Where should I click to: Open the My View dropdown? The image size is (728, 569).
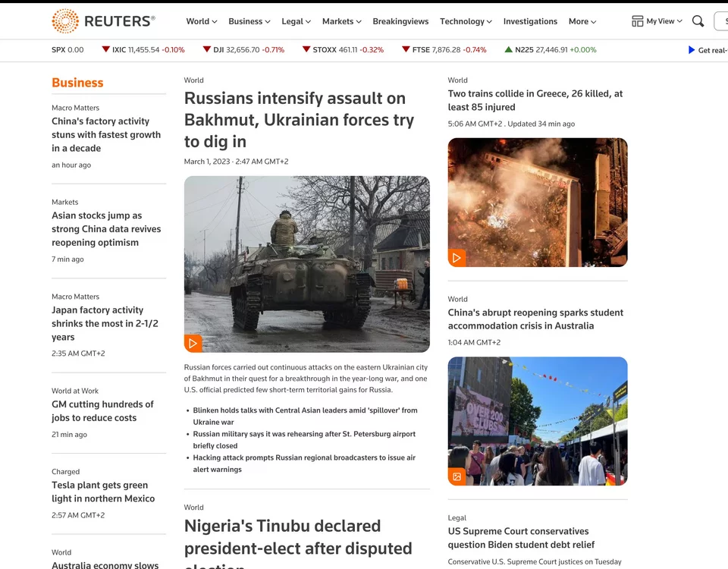[x=664, y=21]
